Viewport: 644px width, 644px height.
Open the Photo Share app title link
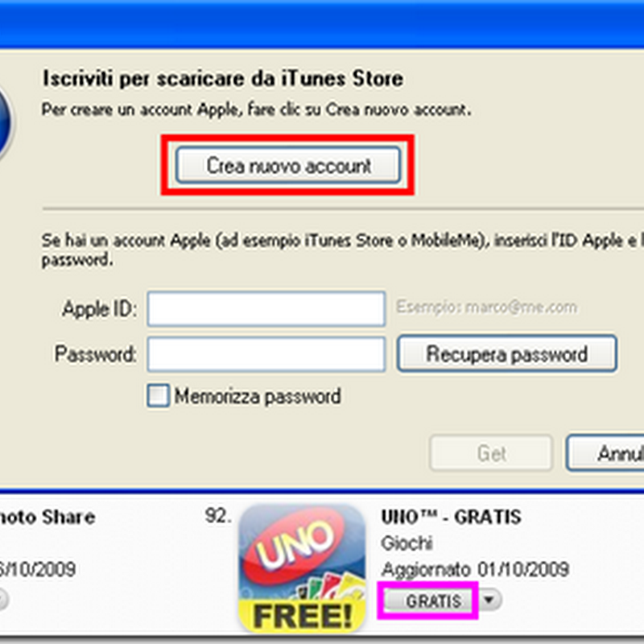pyautogui.click(x=47, y=517)
